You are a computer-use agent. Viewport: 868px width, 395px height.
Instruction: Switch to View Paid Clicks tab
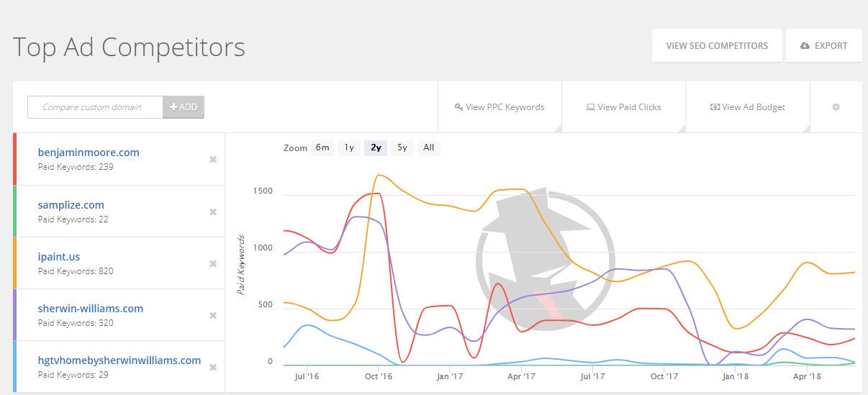(623, 107)
